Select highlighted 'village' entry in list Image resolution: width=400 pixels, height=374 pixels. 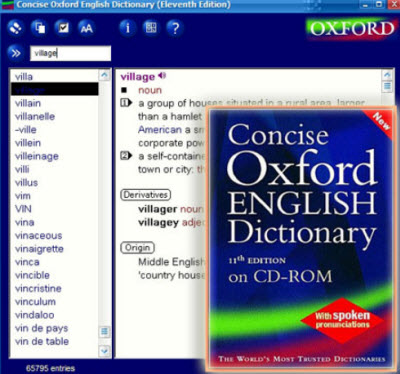[55, 89]
